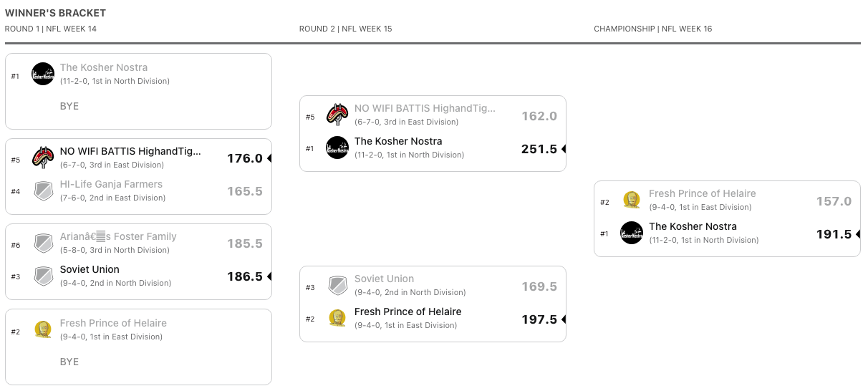Open Fresh Prince of Helaire link in Round 2
This screenshot has height=391, width=868.
click(408, 312)
